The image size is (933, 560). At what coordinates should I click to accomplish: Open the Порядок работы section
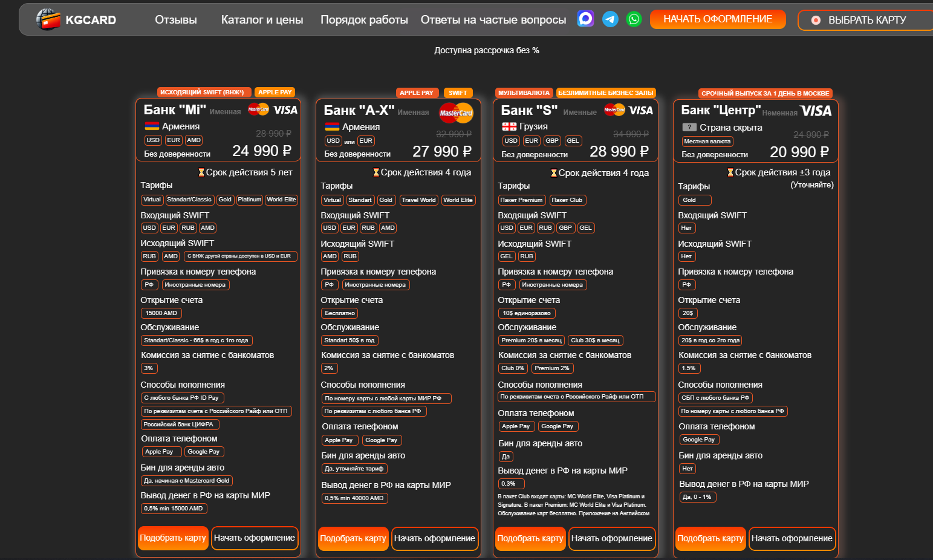(365, 20)
